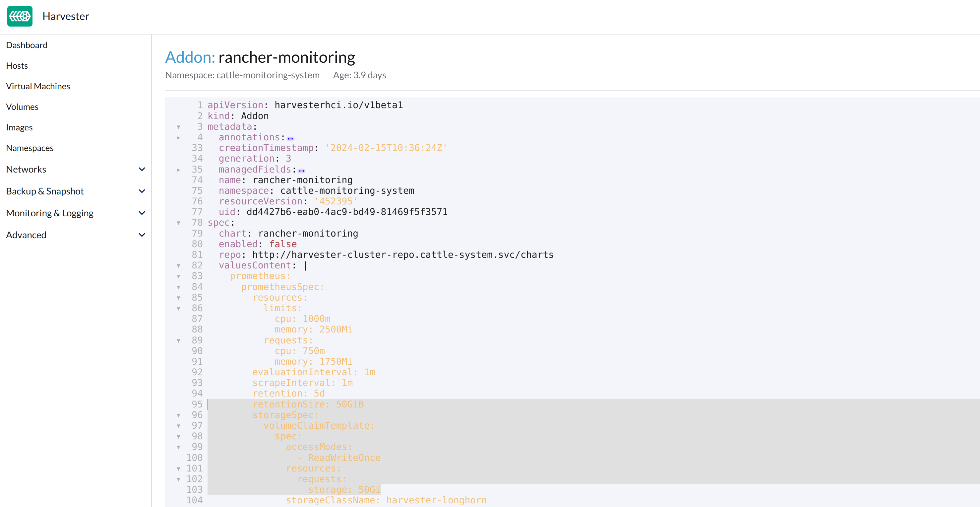Click 'scrapeInterval: 1m' line
Screen dimensions: 980x507
point(302,383)
